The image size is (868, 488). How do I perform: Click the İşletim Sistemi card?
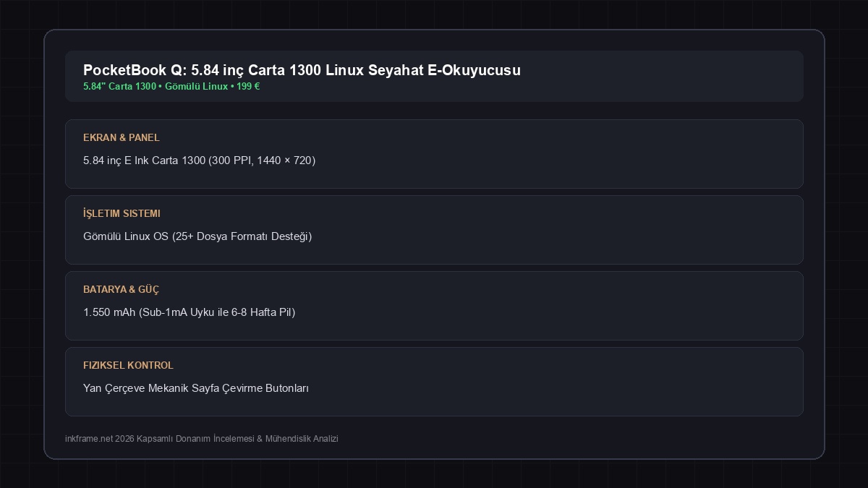[x=434, y=230]
